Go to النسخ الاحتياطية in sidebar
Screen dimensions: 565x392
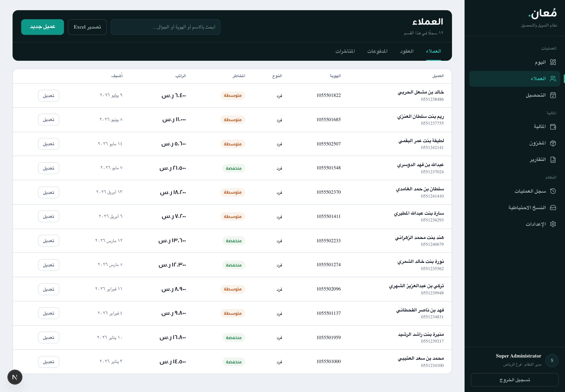point(515,208)
